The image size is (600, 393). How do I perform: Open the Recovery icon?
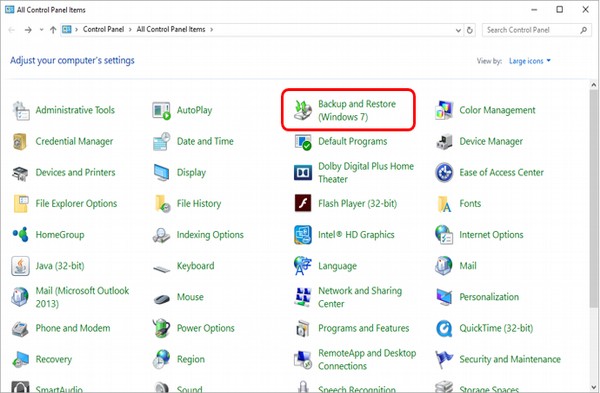(20, 360)
